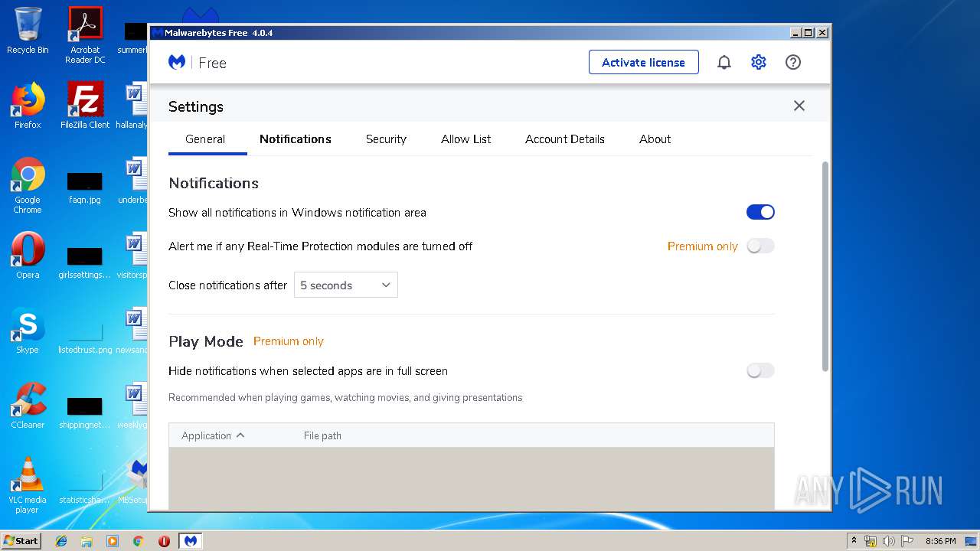This screenshot has width=980, height=551.
Task: Open statisticsha desktop file
Action: pos(85,486)
